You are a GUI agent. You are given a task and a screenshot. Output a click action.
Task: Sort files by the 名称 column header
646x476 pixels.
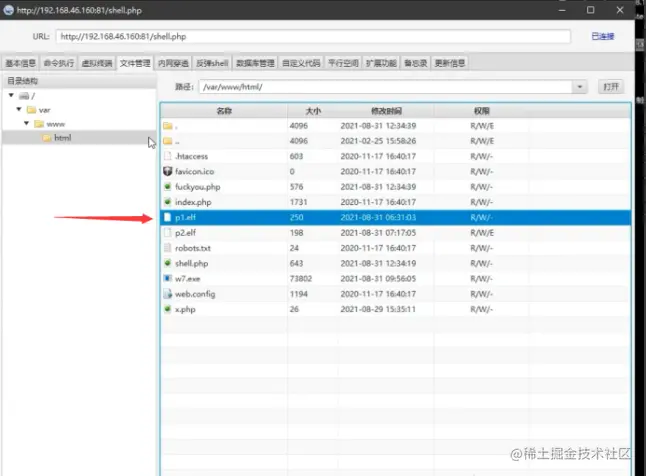[x=224, y=111]
